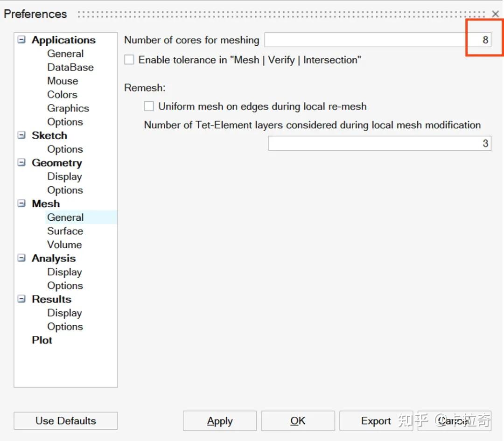Select Volume under Mesh
504x441 pixels.
pos(64,245)
